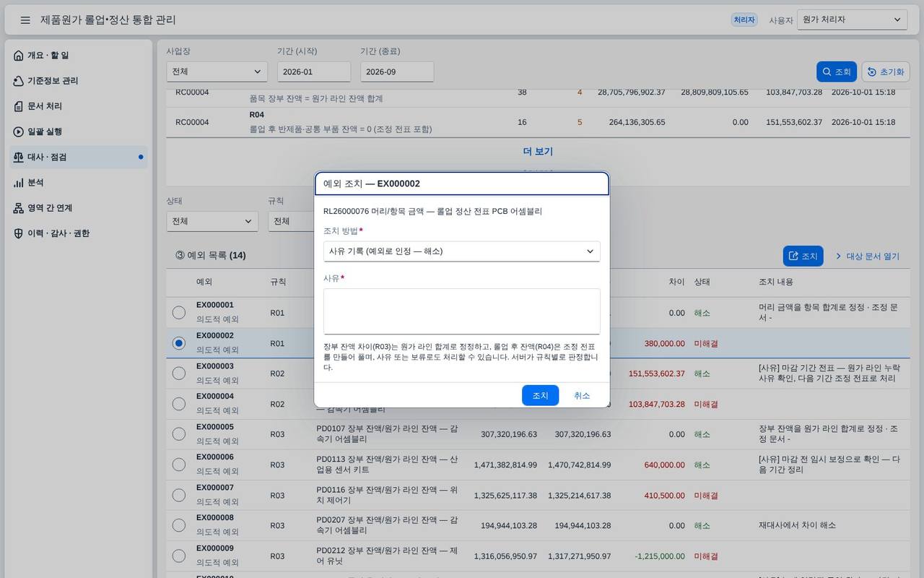Select radio button for EX000006
The height and width of the screenshot is (578, 924).
(179, 465)
